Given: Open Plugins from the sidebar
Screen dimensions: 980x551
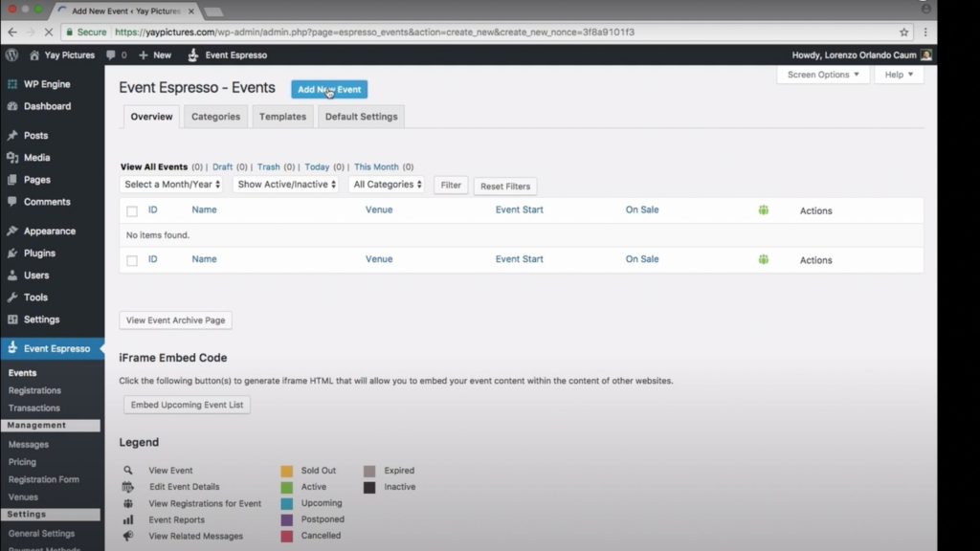Looking at the screenshot, I should click(39, 253).
